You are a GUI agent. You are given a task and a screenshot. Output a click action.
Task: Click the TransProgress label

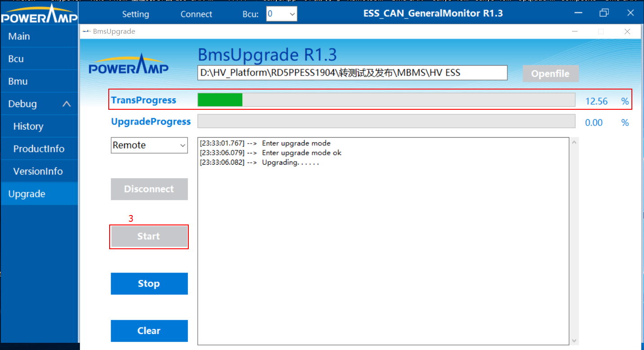[x=144, y=100]
